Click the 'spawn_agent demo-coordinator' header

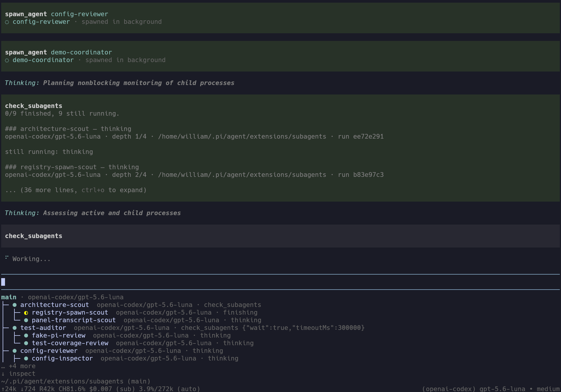(58, 52)
